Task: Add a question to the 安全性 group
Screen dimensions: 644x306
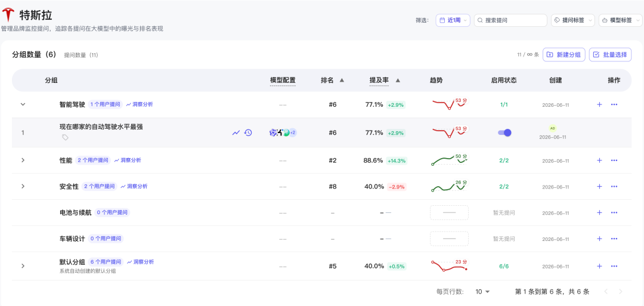Action: click(599, 187)
